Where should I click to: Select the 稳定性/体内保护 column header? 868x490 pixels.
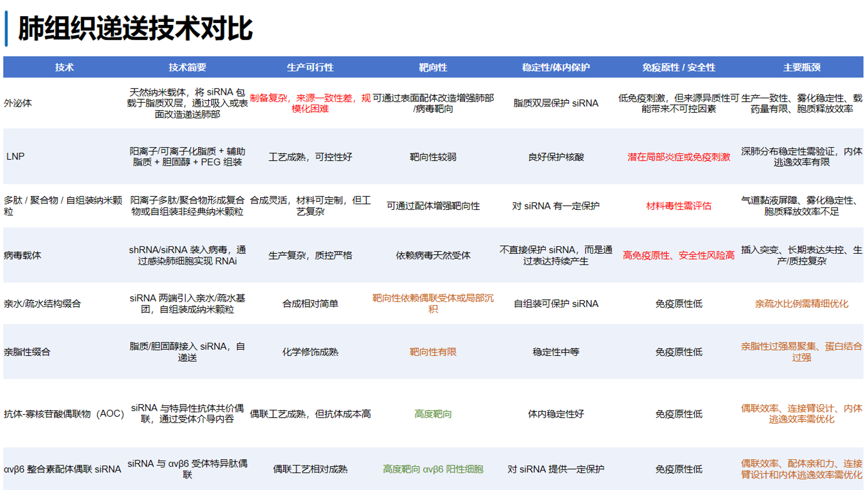[555, 67]
